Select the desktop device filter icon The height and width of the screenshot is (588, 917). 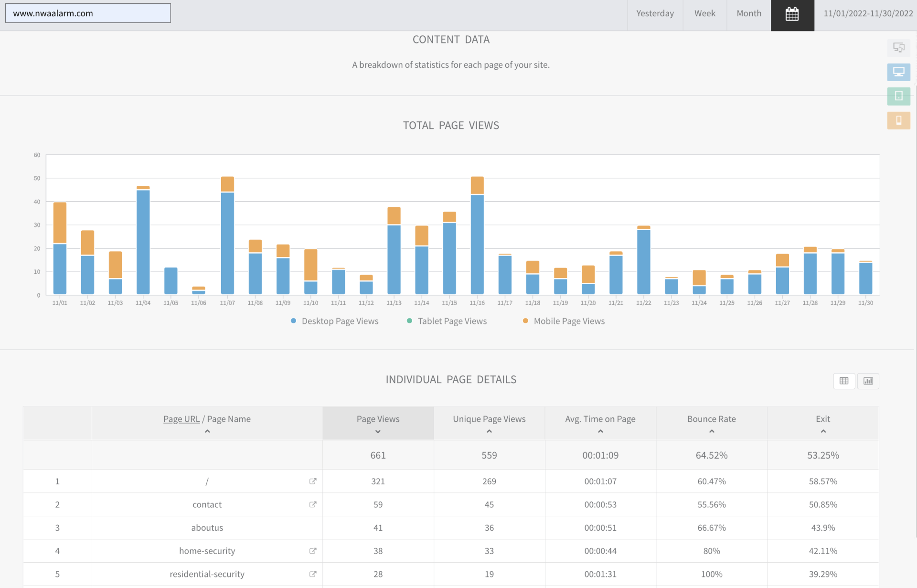(x=898, y=72)
